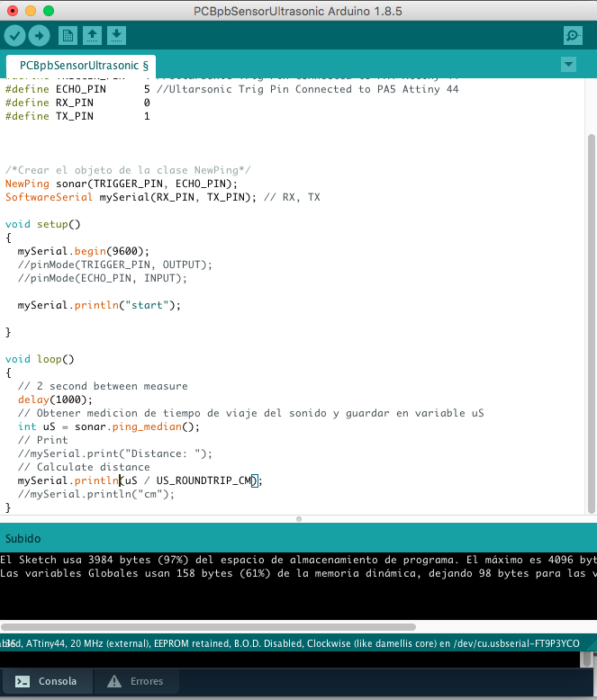Click the 'mySerial.begin(9600);' line

84,251
